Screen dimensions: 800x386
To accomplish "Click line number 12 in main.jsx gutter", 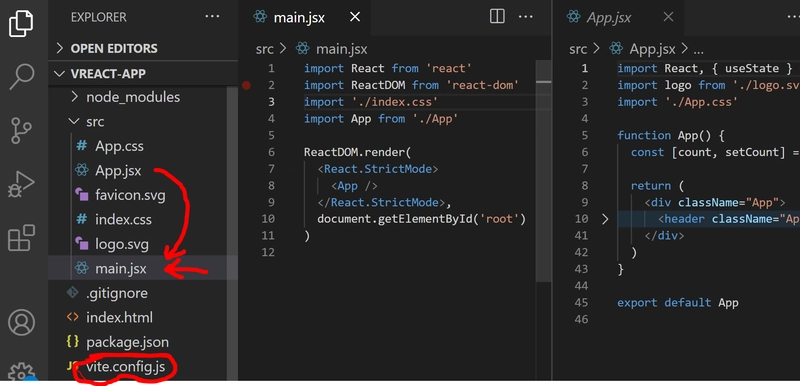I will pos(268,252).
